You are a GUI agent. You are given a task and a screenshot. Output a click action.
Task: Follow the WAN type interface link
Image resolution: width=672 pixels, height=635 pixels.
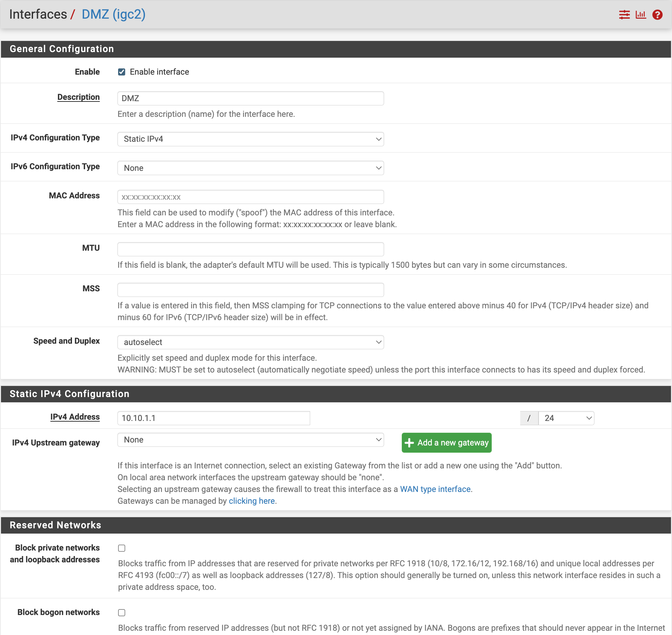coord(435,489)
